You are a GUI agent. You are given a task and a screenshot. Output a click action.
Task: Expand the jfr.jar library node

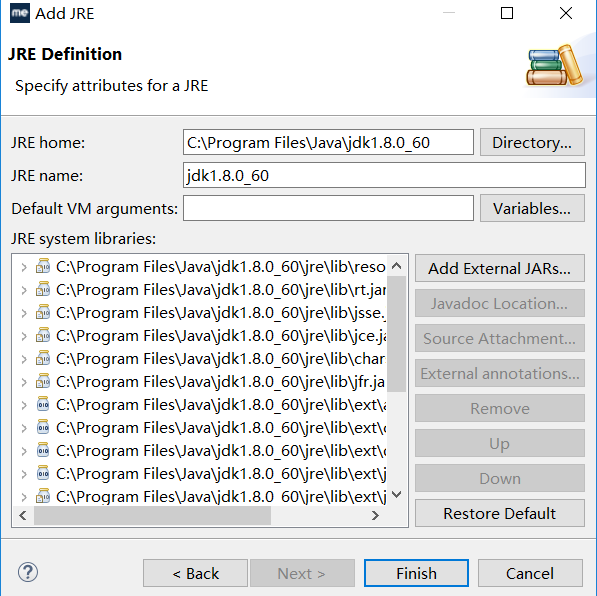(x=24, y=382)
